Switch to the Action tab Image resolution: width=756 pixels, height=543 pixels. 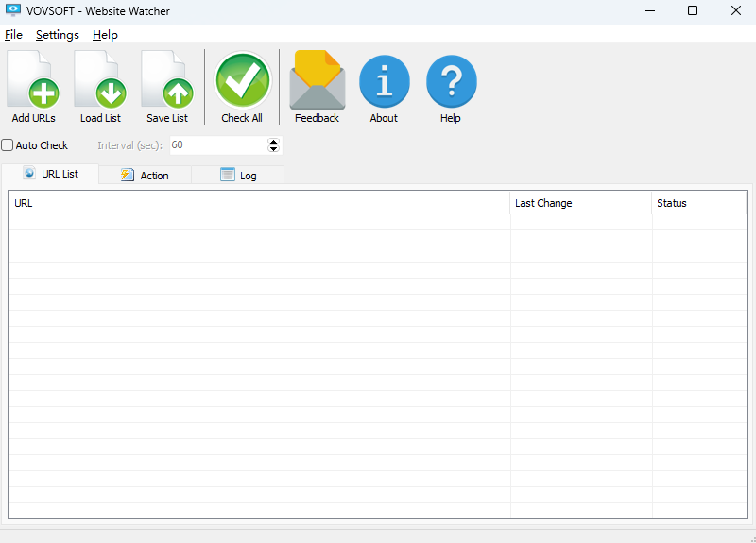coord(145,176)
